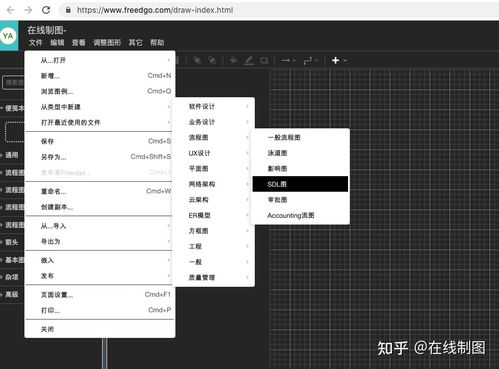Expand the 从...打开 submenu

click(100, 60)
